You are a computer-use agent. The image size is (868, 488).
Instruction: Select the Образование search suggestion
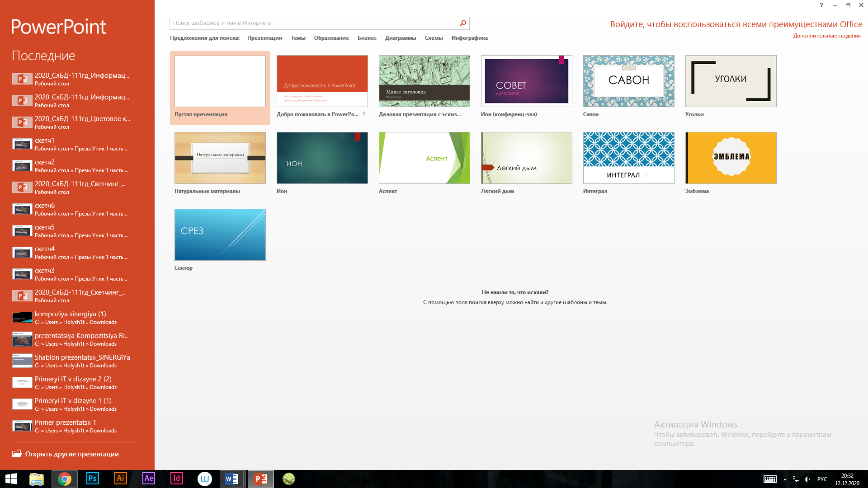point(331,38)
